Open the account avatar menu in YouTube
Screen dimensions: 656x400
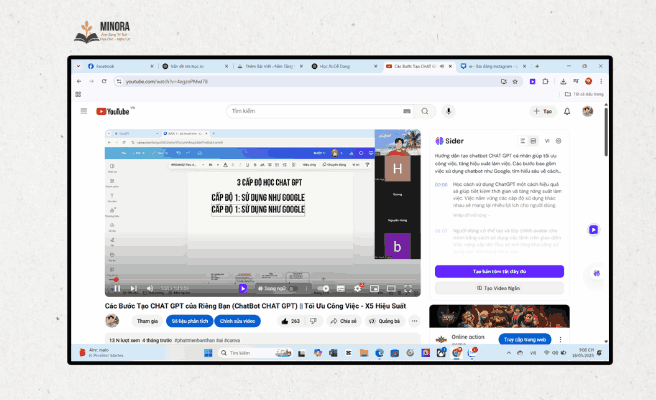(x=588, y=111)
